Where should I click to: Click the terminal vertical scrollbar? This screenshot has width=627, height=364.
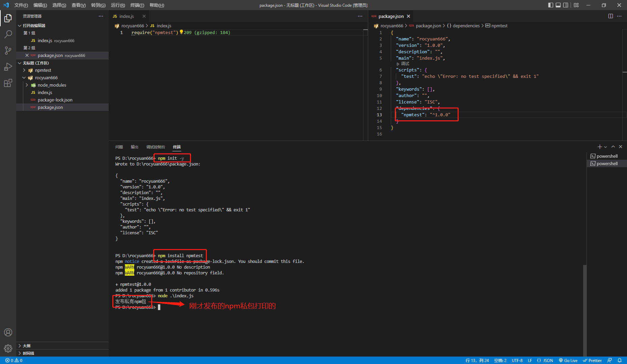[584, 310]
